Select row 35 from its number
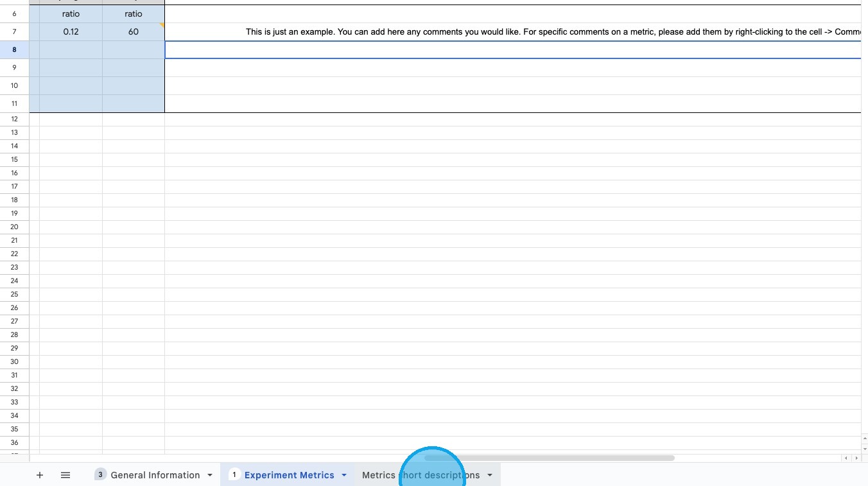Screen dimensions: 868x486 pos(14,429)
